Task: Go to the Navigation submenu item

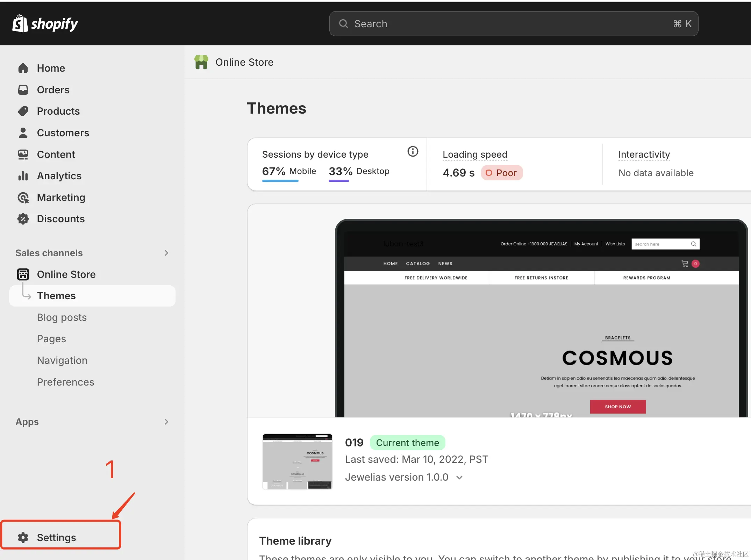Action: pyautogui.click(x=62, y=360)
